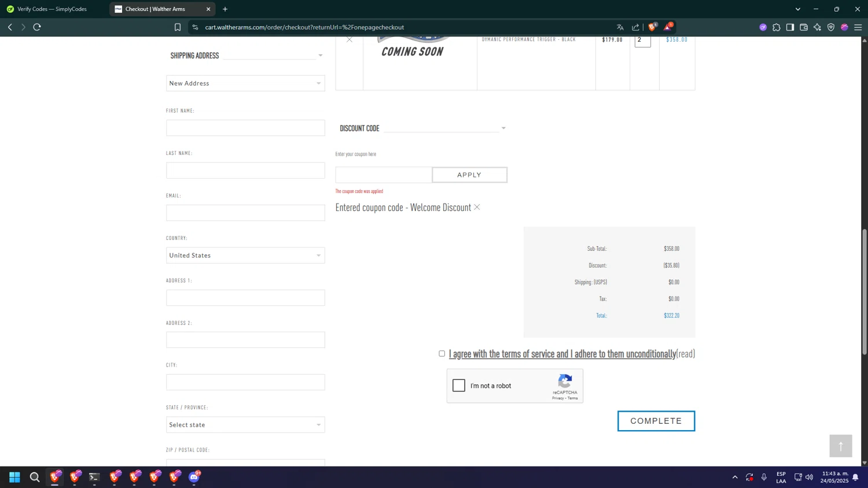Open Terminal from taskbar
Image resolution: width=868 pixels, height=488 pixels.
pyautogui.click(x=94, y=477)
